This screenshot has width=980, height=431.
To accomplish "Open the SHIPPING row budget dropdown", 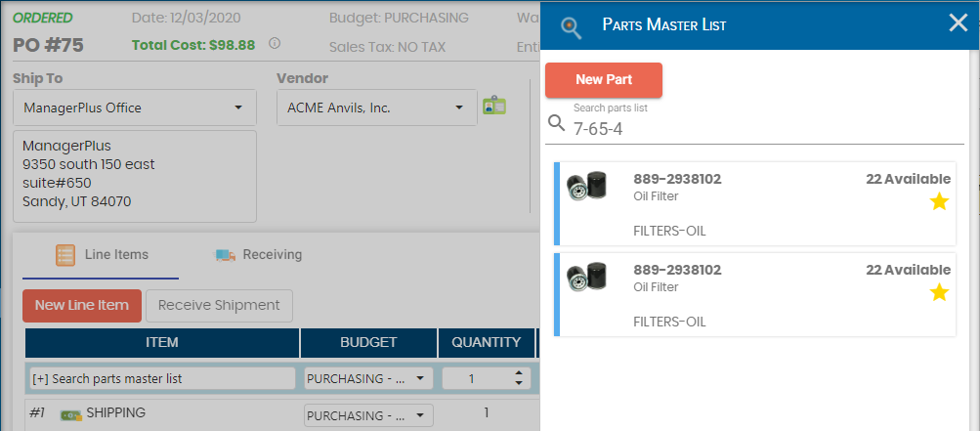I will [367, 415].
